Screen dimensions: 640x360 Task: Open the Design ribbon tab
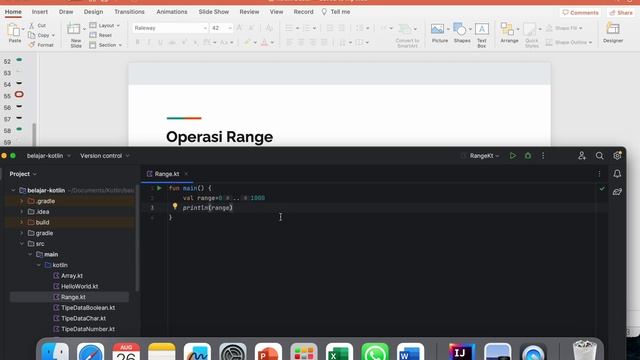[x=93, y=12]
